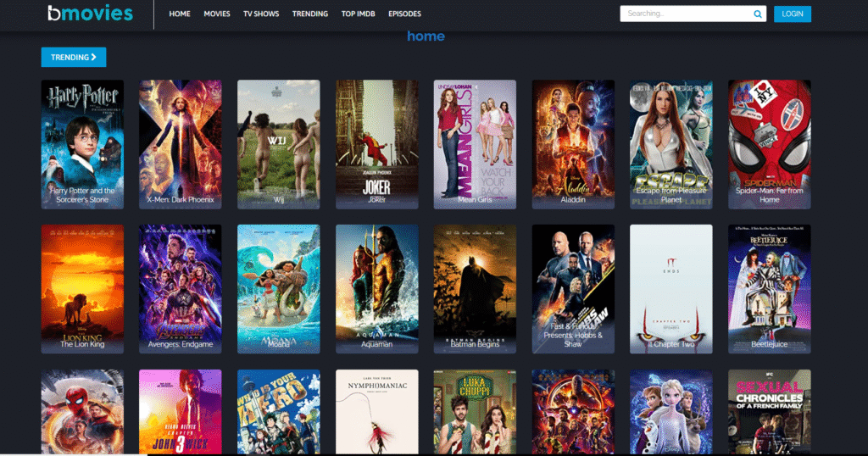The width and height of the screenshot is (868, 456).
Task: Open the Aladdin movie poster
Action: [x=573, y=144]
